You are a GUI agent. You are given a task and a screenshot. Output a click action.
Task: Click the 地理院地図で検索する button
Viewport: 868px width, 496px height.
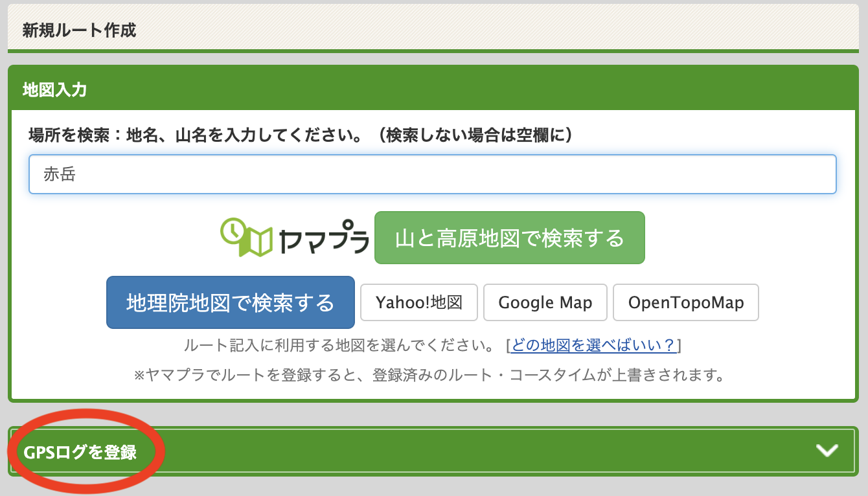coord(231,302)
